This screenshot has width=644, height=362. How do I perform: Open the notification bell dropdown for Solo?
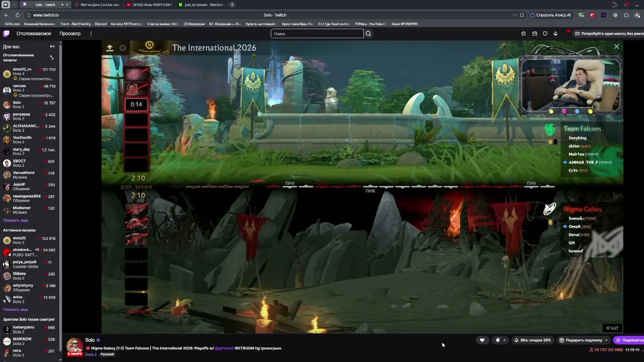coord(500,340)
